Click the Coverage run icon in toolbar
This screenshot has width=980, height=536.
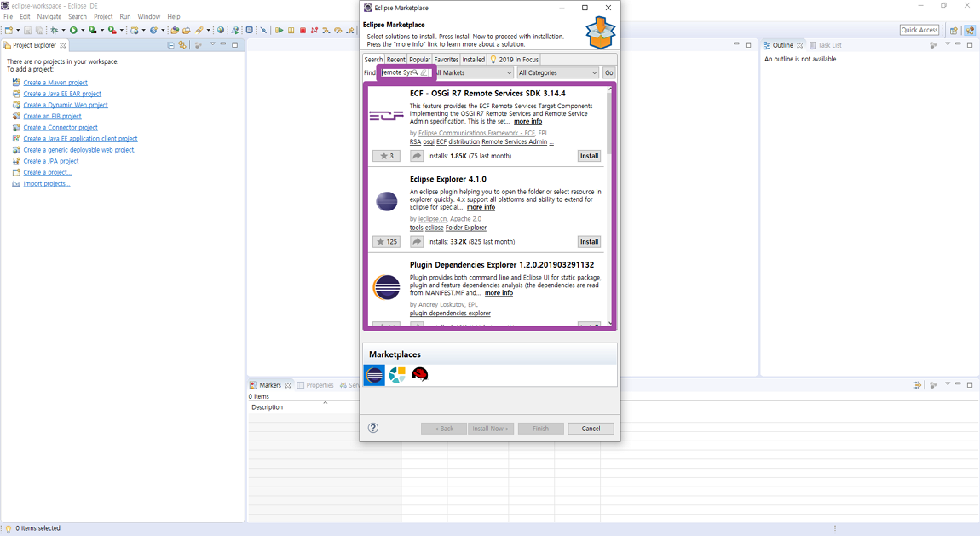pyautogui.click(x=93, y=30)
